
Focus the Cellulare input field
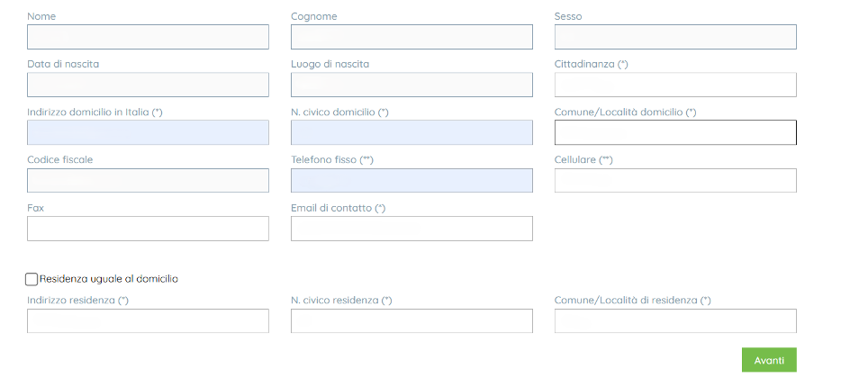tap(675, 180)
